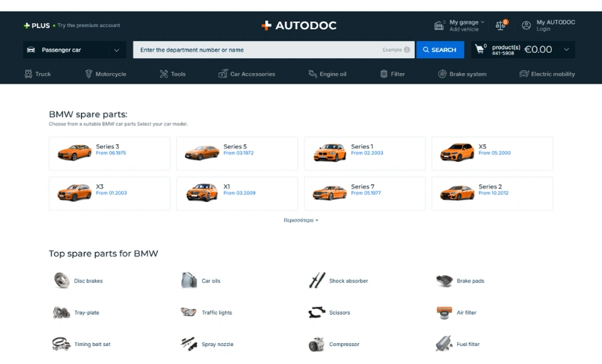Click the Scissors part image
This screenshot has height=364, width=602.
pyautogui.click(x=317, y=312)
